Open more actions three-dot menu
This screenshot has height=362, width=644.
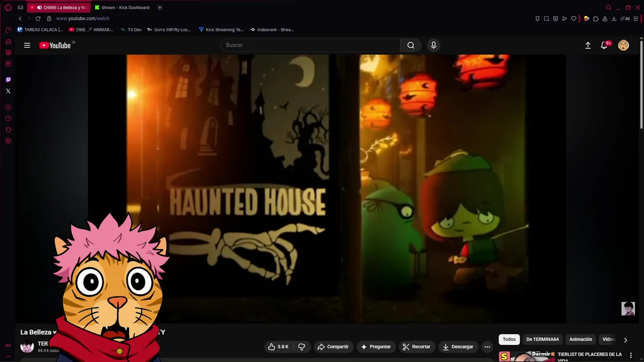point(487,347)
